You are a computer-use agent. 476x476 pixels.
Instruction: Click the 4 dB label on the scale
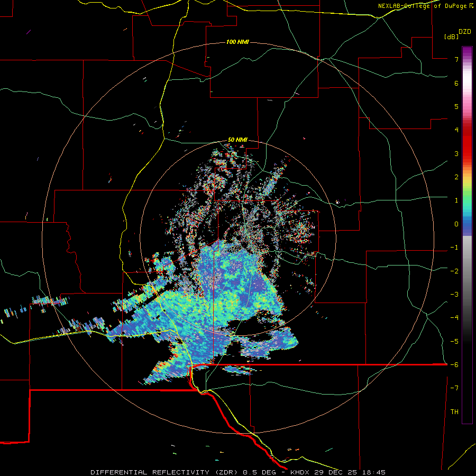click(x=456, y=130)
